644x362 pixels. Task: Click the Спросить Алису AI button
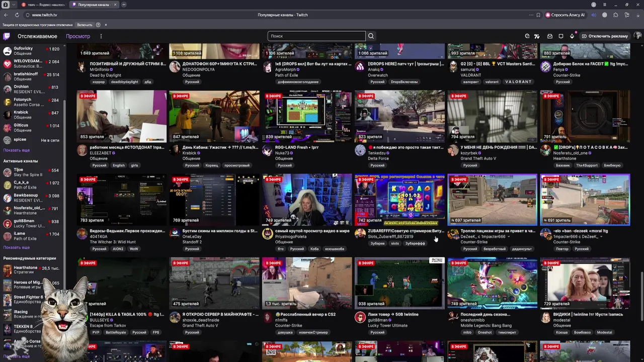565,15
